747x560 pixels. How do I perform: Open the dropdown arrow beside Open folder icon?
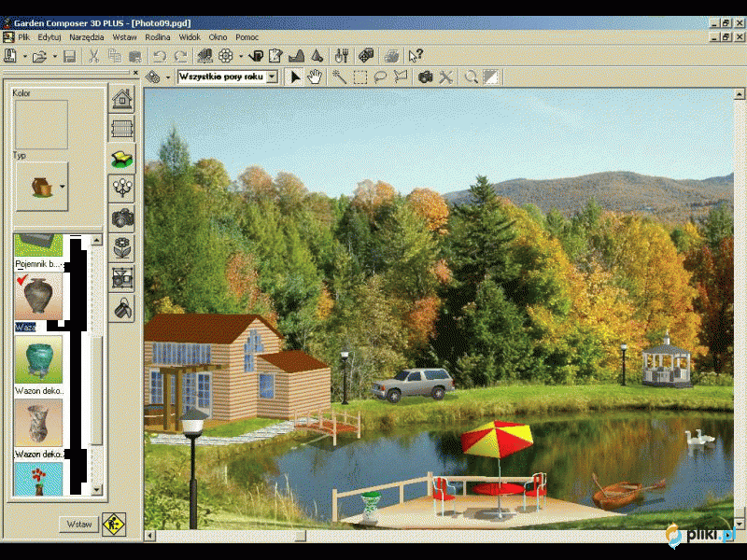click(55, 56)
